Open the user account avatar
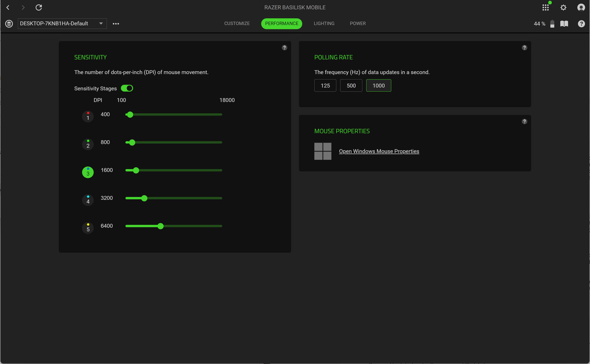 [x=581, y=7]
